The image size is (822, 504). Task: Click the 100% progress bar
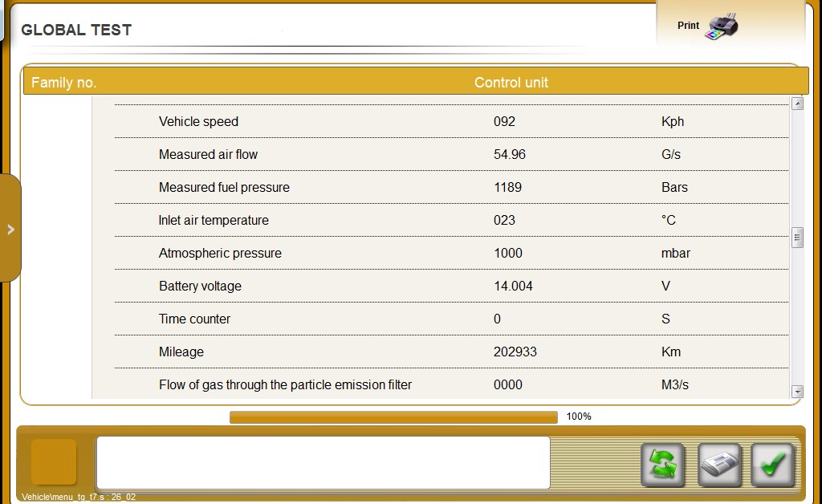[393, 417]
